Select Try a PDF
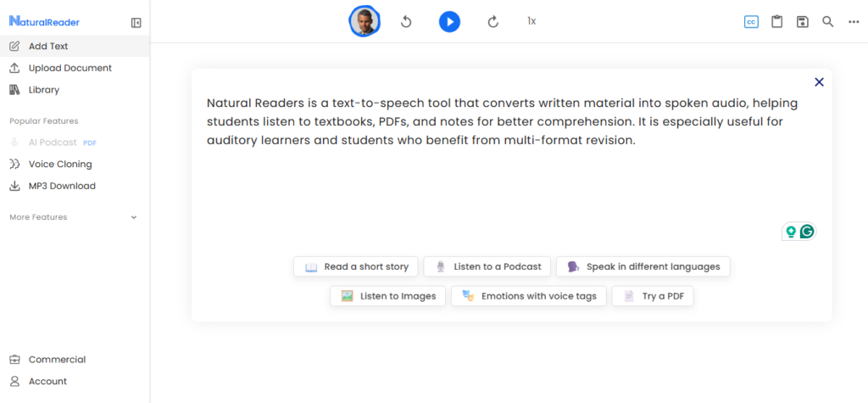This screenshot has width=868, height=403. click(x=653, y=296)
